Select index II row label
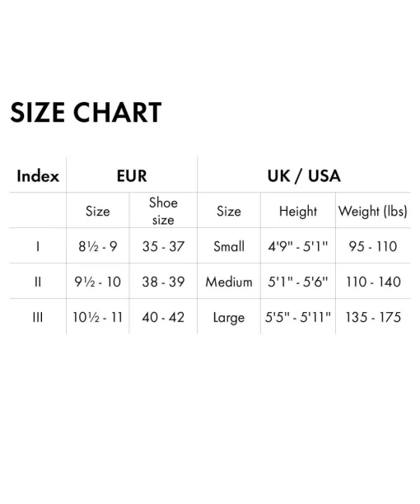 click(38, 282)
